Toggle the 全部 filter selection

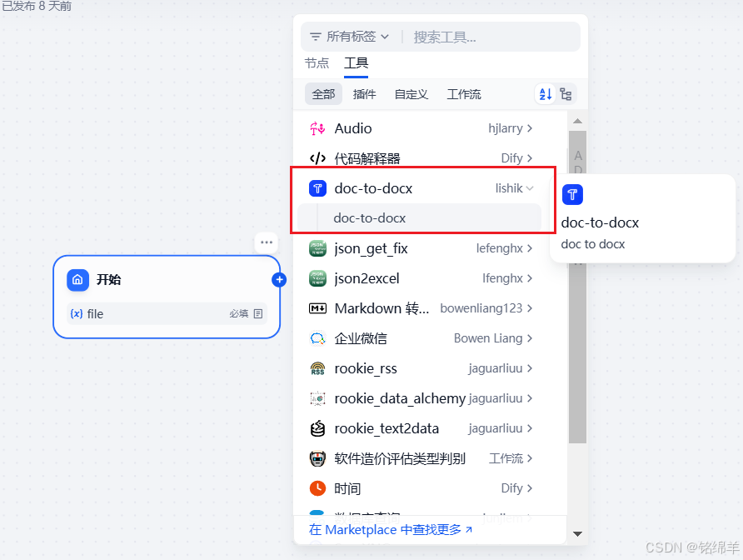tap(323, 94)
